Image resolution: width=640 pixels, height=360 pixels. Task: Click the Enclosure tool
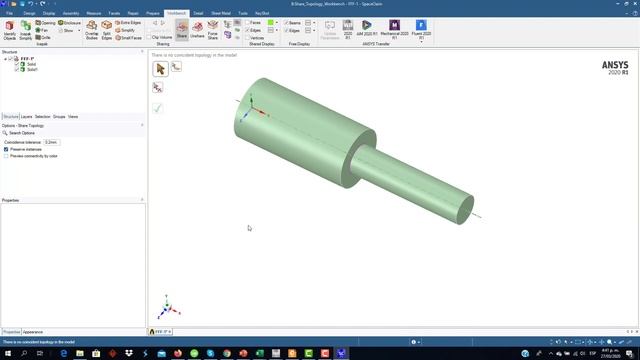click(69, 23)
